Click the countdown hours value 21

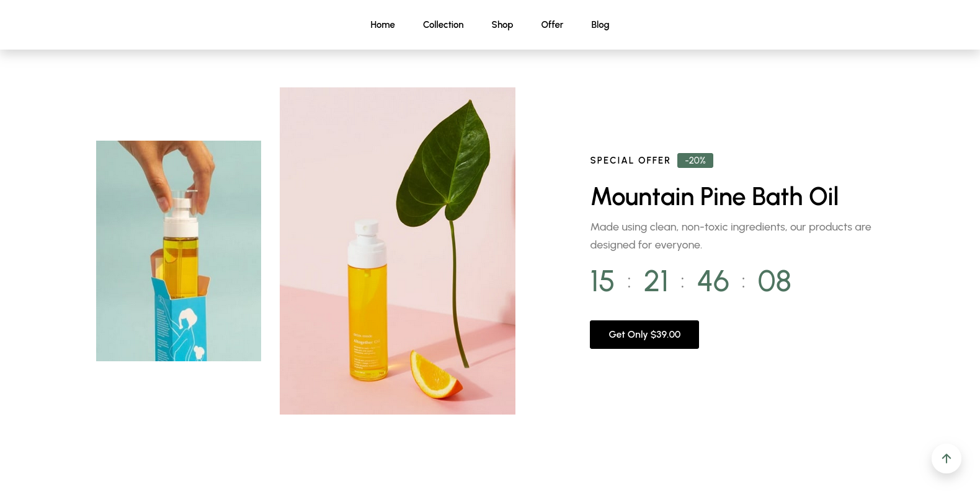656,281
